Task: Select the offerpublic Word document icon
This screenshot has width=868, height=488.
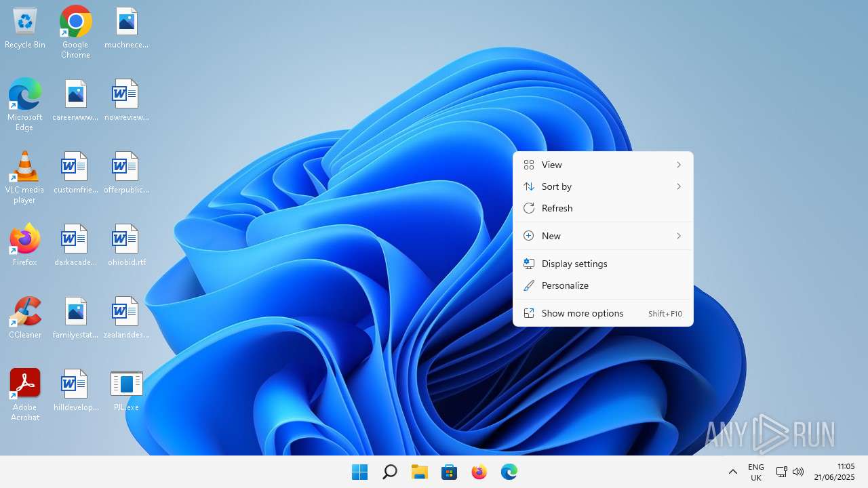Action: pos(126,174)
